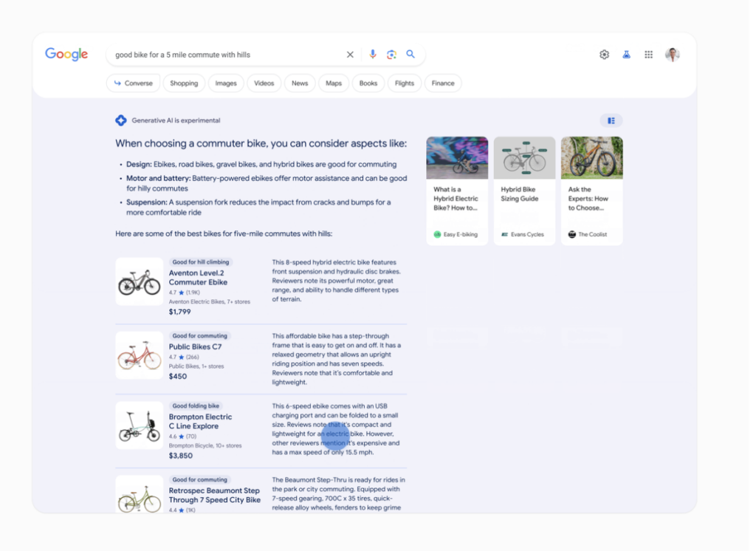Open Aventon Level.2 Commuter Ebike link
The height and width of the screenshot is (551, 756).
[x=198, y=278]
